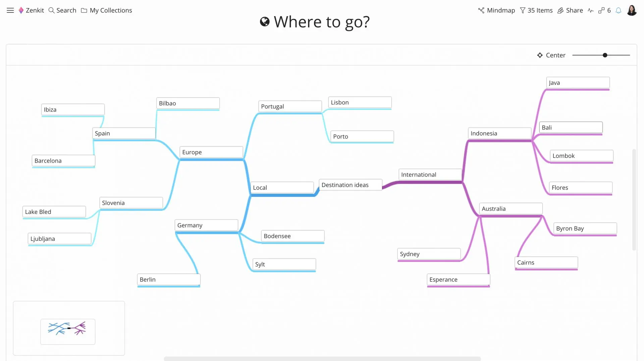Click the Zenkit logo icon
Viewport: 644px width, 361px height.
coord(21,10)
